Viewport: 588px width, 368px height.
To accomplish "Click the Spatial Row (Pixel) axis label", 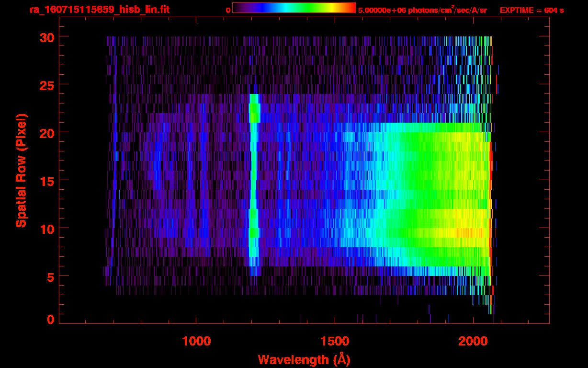I will 21,170.
